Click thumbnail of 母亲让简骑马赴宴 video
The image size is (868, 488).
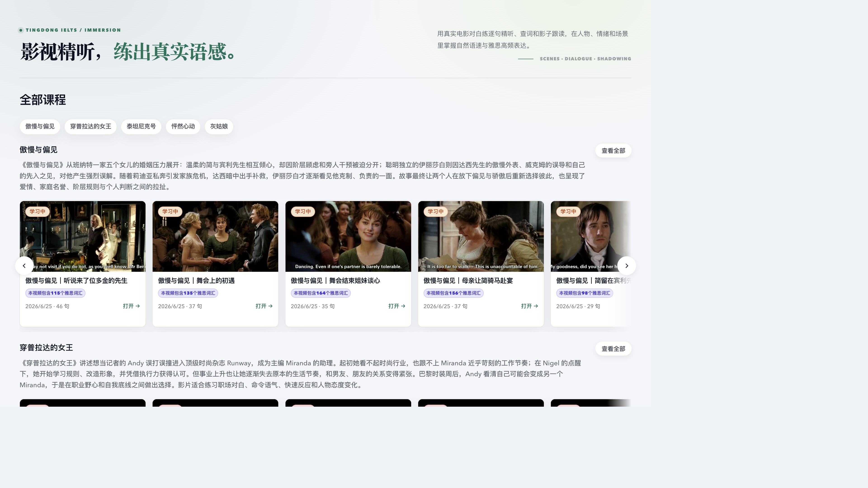481,236
